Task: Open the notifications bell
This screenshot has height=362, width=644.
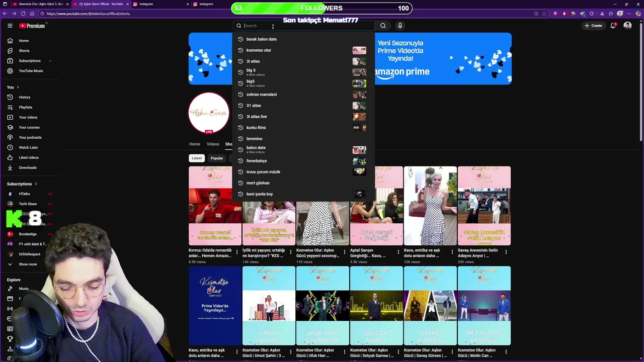Action: [x=613, y=26]
